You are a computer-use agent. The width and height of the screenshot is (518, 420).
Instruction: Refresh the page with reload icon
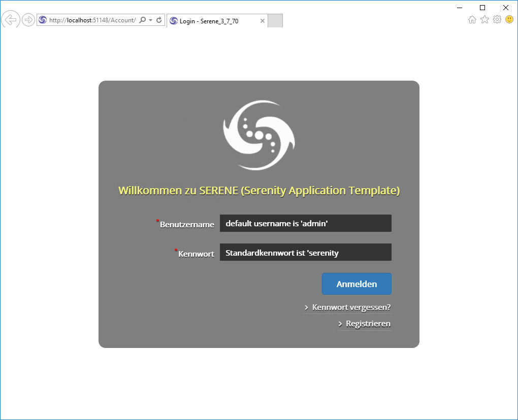click(159, 20)
